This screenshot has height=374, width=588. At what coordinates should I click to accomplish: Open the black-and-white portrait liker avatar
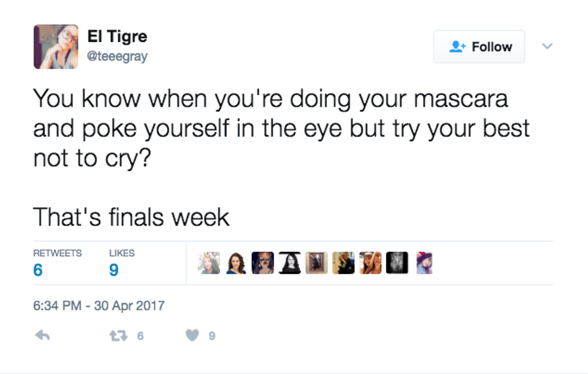pos(290,263)
